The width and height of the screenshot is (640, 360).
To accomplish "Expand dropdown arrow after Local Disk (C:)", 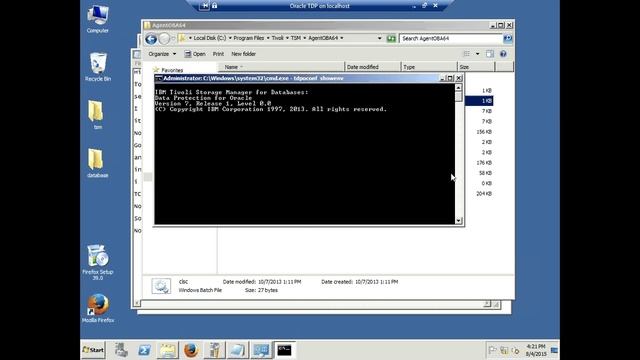I will tap(230, 38).
